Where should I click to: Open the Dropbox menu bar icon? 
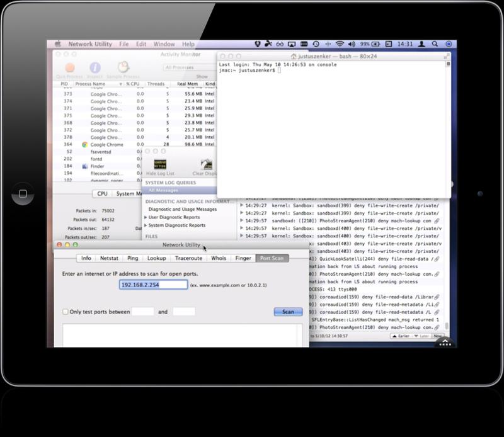click(258, 44)
